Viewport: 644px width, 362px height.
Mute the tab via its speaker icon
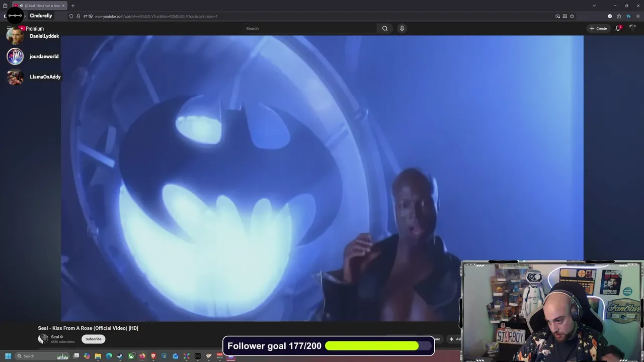tap(21, 6)
